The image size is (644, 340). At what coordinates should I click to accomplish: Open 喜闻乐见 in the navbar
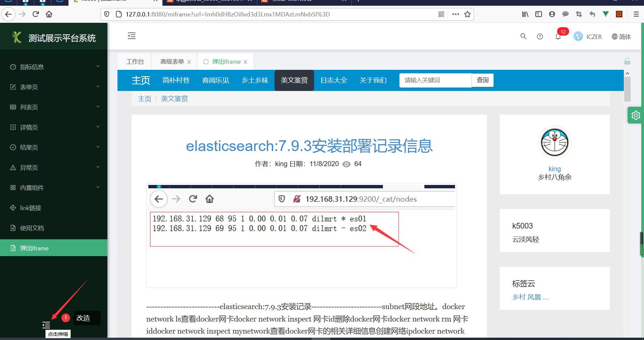215,80
